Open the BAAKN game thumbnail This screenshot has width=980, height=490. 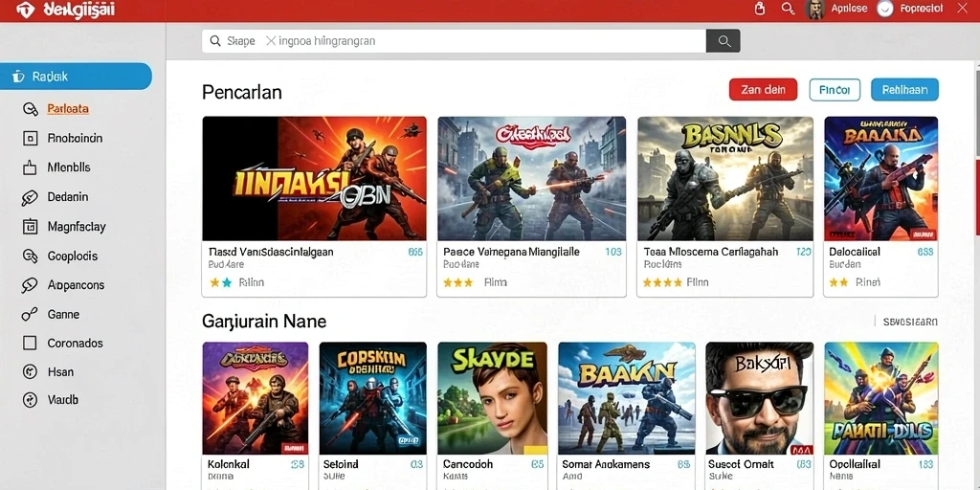coord(627,398)
